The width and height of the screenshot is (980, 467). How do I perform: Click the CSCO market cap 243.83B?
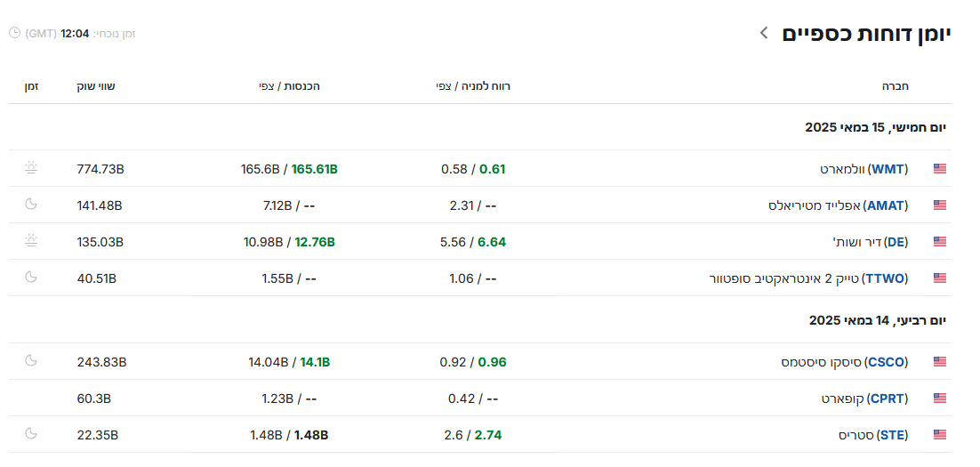click(x=102, y=363)
